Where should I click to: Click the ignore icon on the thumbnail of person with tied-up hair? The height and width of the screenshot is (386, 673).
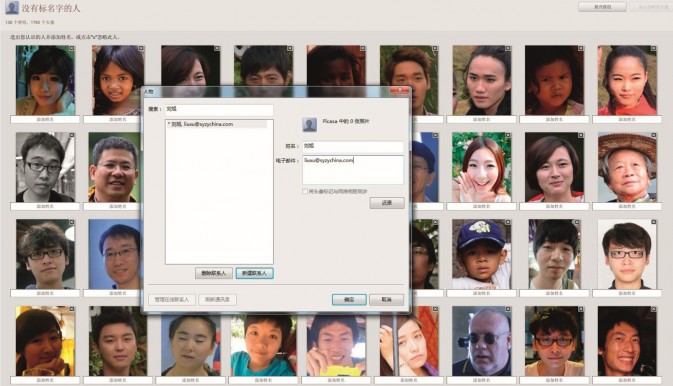coord(508,49)
